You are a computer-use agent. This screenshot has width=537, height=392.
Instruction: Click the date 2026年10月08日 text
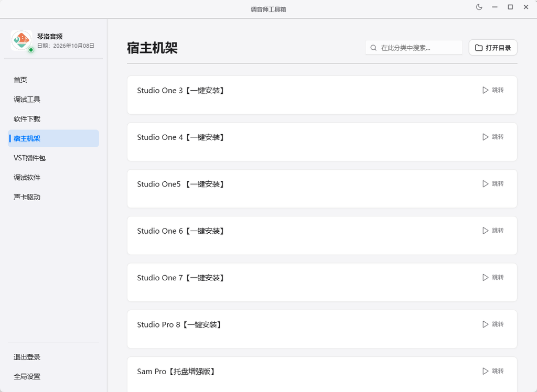tap(73, 46)
